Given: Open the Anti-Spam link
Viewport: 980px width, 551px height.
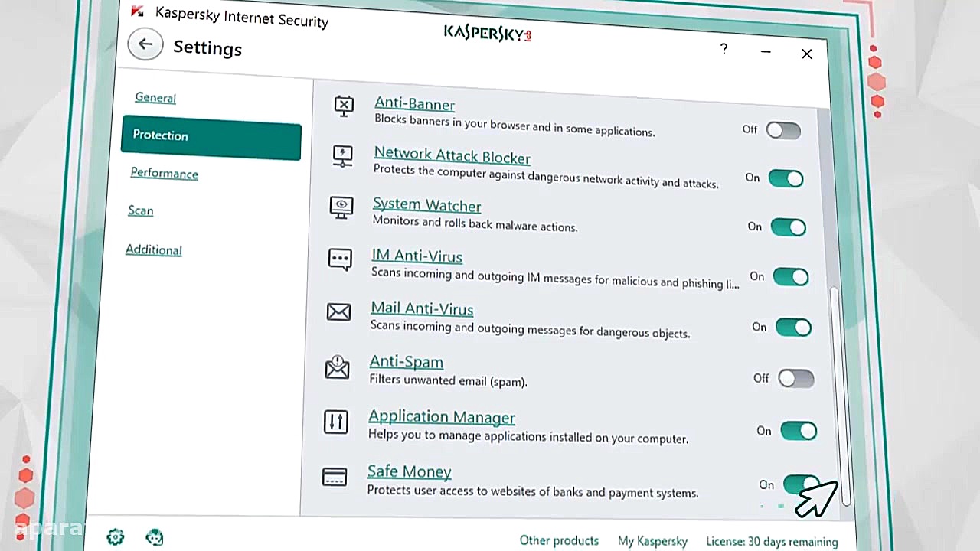Looking at the screenshot, I should 406,361.
